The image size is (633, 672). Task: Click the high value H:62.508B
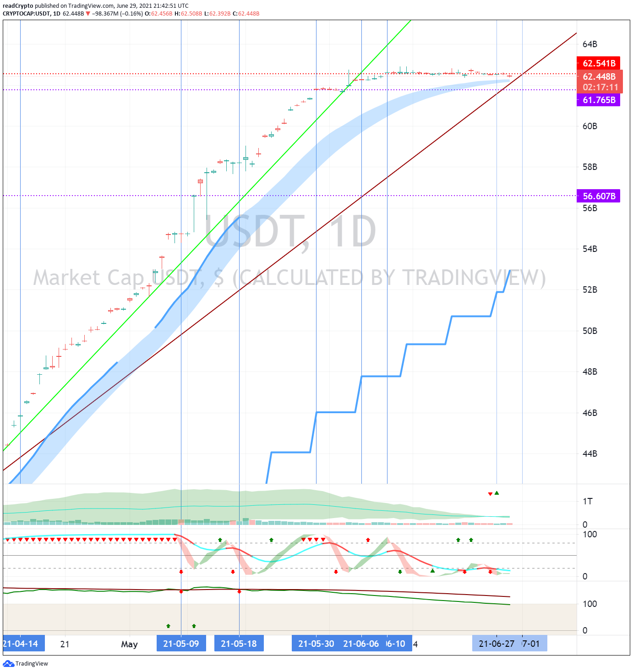click(188, 13)
